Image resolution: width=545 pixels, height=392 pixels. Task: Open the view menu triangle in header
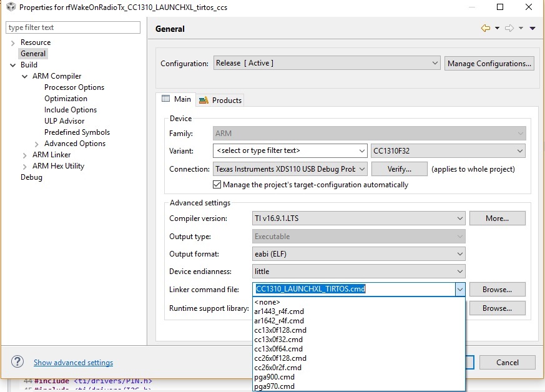coord(533,28)
